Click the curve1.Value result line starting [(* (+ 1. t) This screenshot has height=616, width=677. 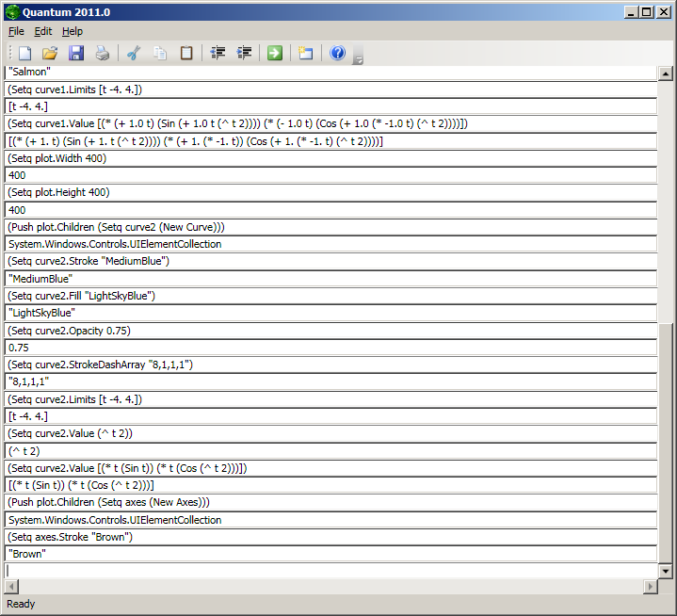tap(330, 141)
